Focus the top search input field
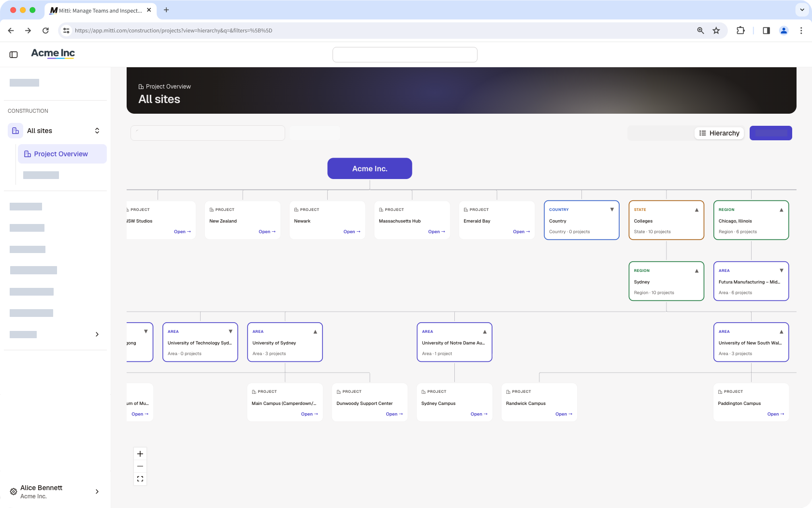Screen dimensions: 812x508 coord(405,55)
